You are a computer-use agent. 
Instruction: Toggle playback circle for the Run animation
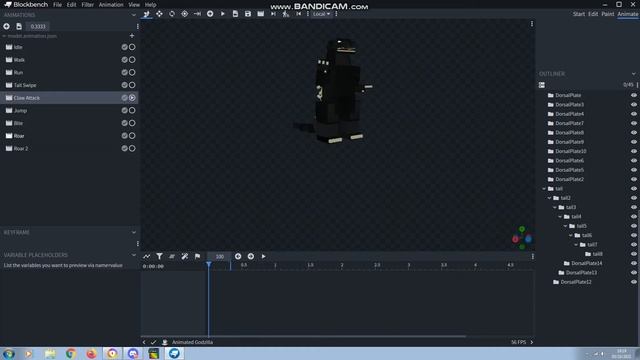point(132,72)
